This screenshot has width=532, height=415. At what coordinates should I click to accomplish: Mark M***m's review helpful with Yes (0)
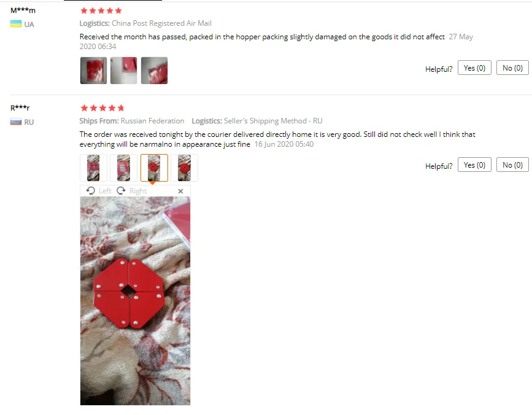(474, 68)
